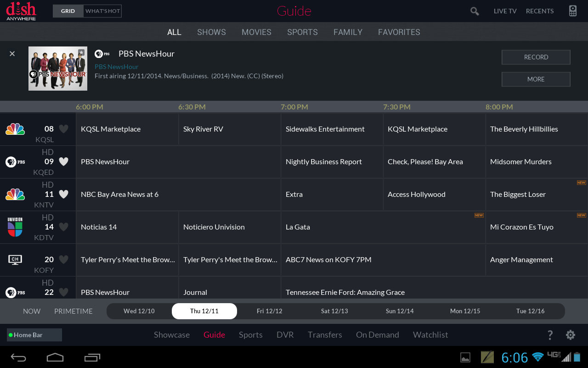Select Sat 12/13 date

[x=334, y=311]
